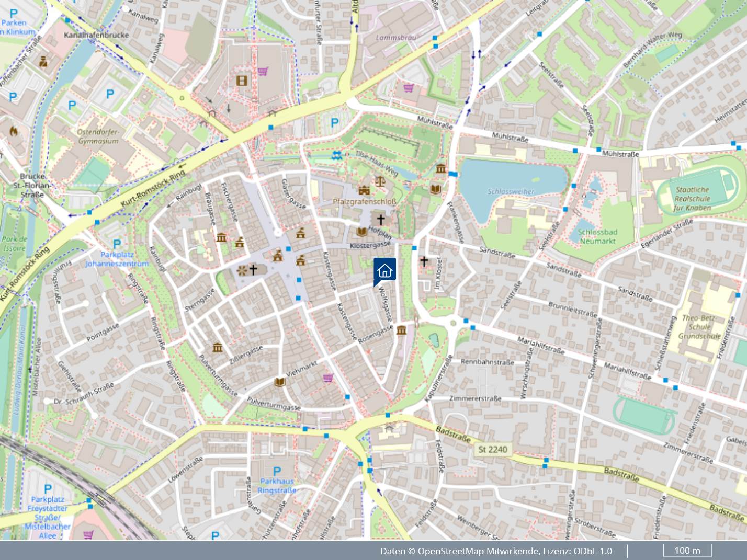Click the library book icon at Viehmarkt
The image size is (747, 560).
point(280,382)
